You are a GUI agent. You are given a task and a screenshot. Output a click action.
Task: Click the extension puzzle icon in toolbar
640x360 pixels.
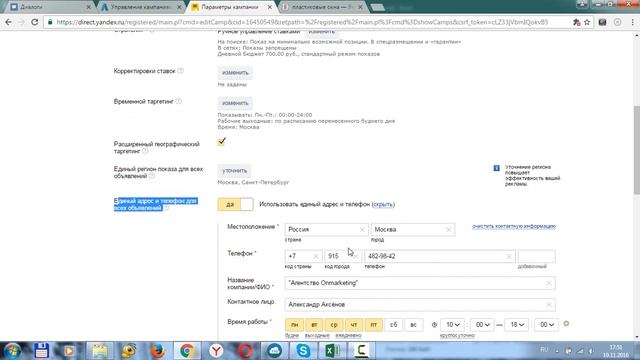point(577,22)
